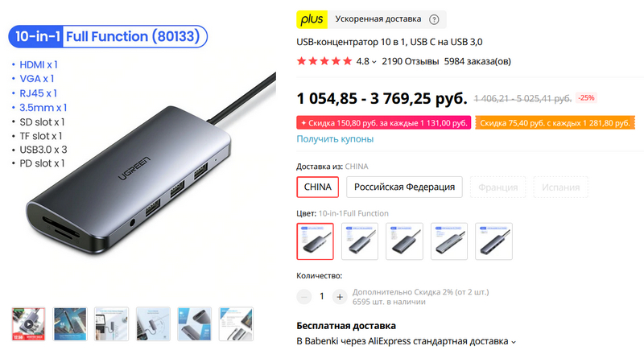The image size is (644, 350).
Task: Decrease quantity with the minus button
Action: point(304,297)
